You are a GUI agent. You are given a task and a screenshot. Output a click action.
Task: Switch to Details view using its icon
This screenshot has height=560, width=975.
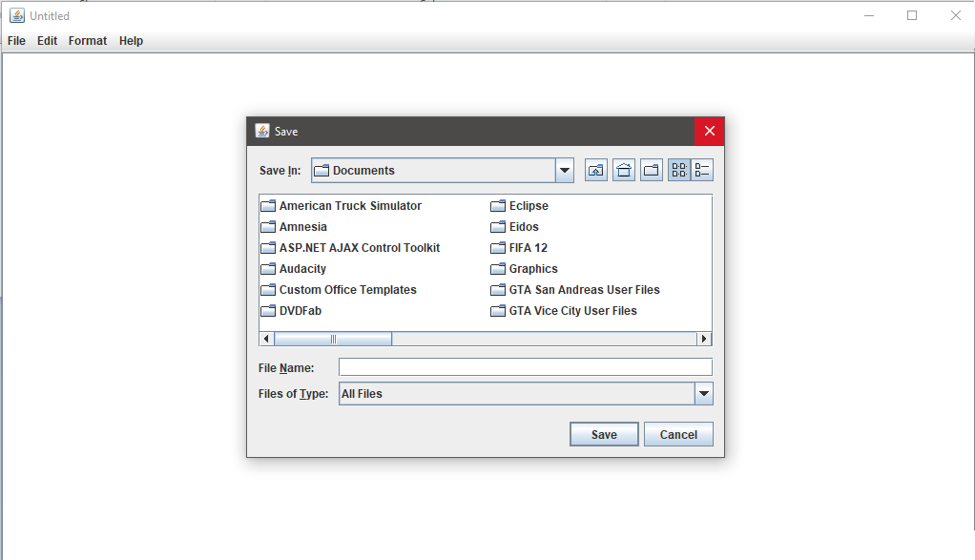[701, 169]
